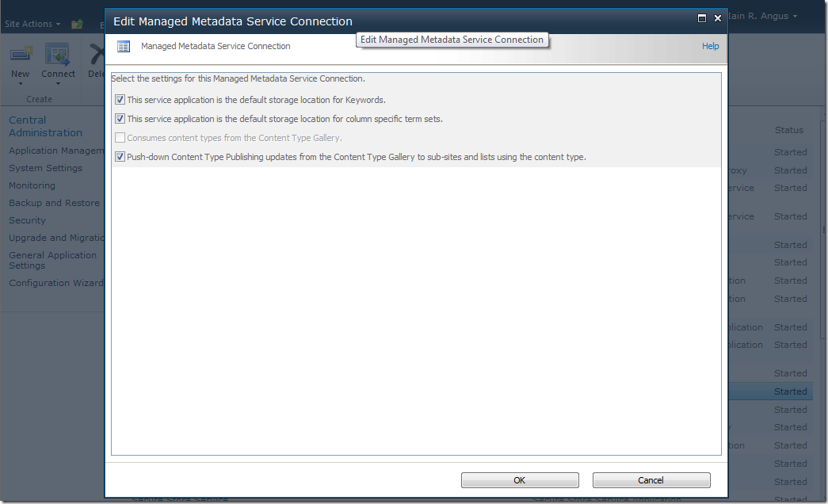The width and height of the screenshot is (828, 504).
Task: Click the Delete ribbon icon
Action: click(x=97, y=55)
